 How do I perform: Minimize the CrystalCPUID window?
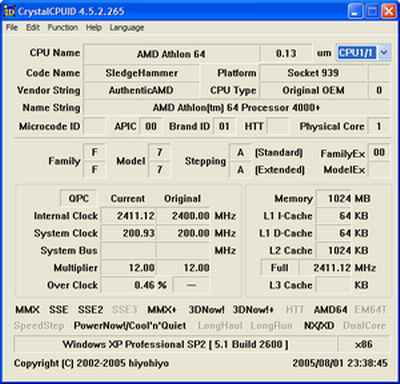[x=356, y=12]
